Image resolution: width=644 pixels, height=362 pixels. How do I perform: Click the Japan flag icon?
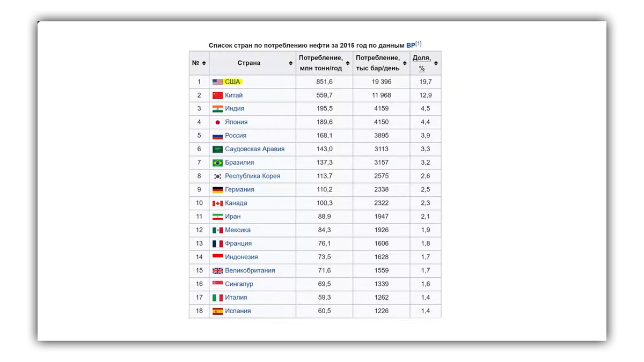217,122
